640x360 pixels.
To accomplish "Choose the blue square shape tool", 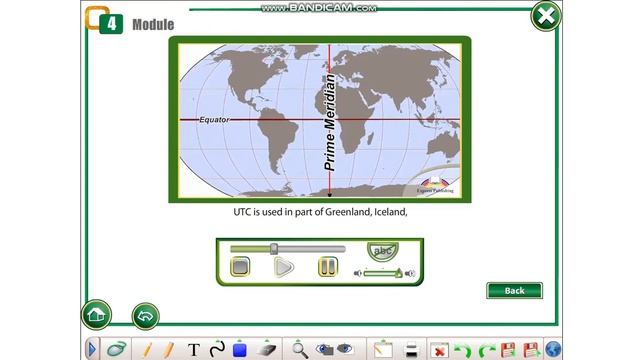I will coord(240,350).
